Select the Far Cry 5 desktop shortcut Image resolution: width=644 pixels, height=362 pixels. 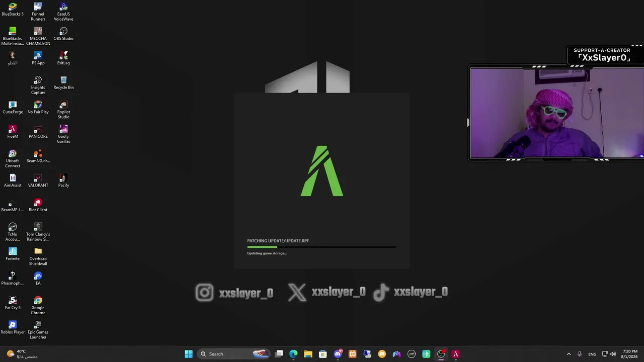click(x=13, y=304)
